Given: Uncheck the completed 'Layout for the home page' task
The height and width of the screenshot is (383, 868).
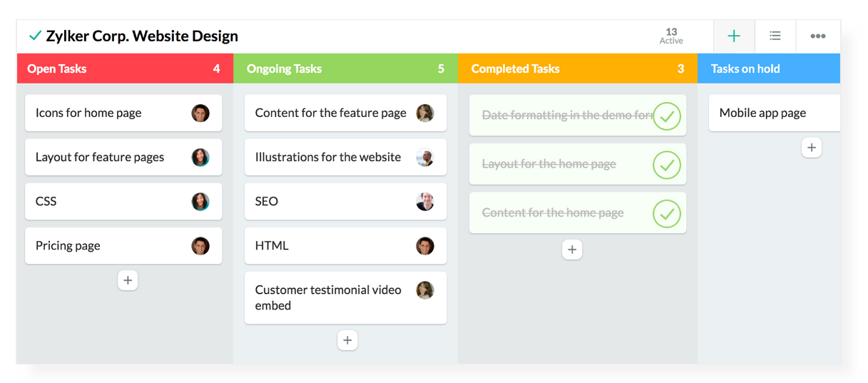Looking at the screenshot, I should 667,165.
